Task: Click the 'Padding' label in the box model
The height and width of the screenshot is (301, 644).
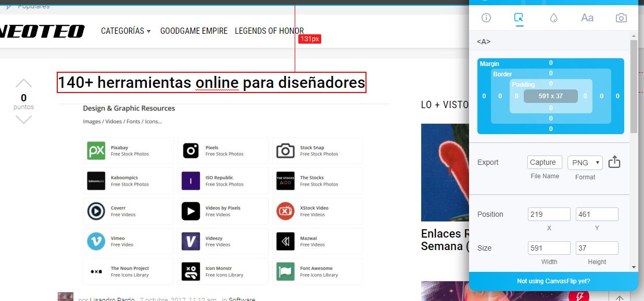Action: [523, 85]
